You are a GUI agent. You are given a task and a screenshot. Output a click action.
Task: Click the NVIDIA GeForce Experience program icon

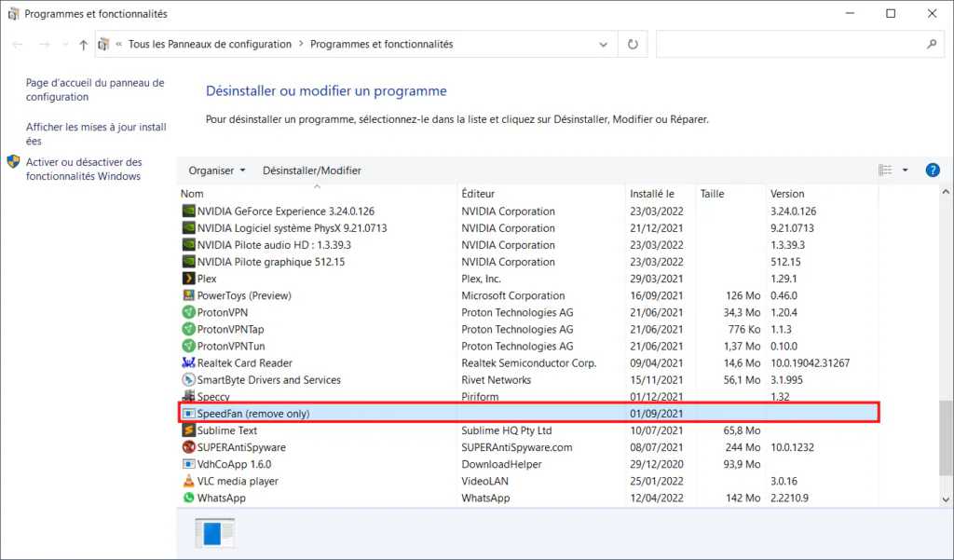coord(188,212)
